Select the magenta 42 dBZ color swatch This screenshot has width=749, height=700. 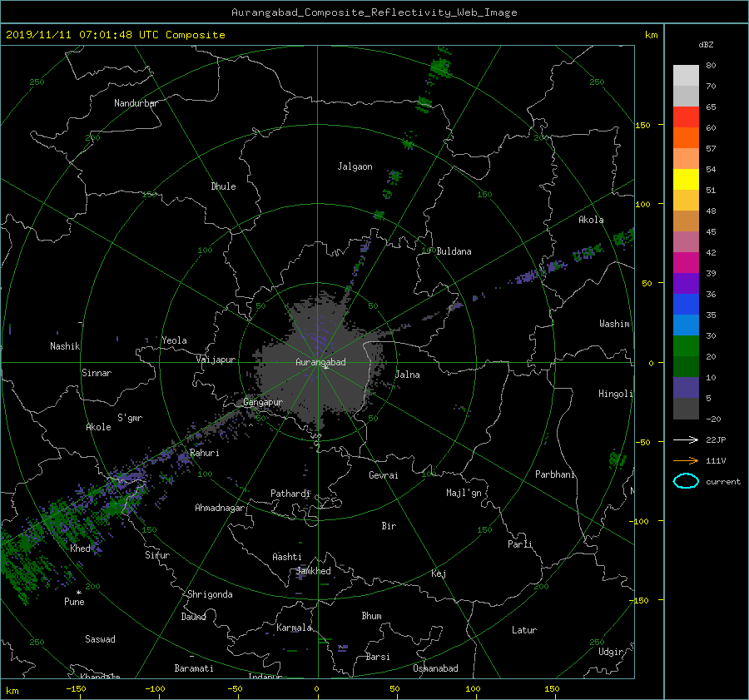pos(686,263)
